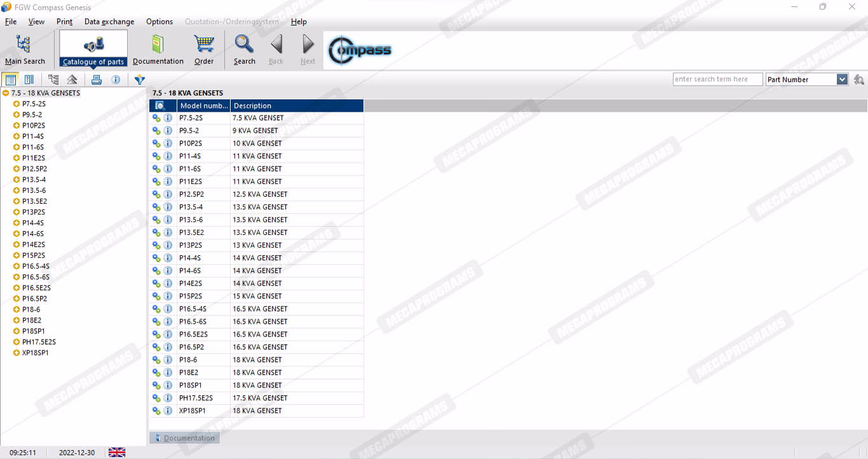
Task: Sort by Model number column header
Action: point(203,105)
